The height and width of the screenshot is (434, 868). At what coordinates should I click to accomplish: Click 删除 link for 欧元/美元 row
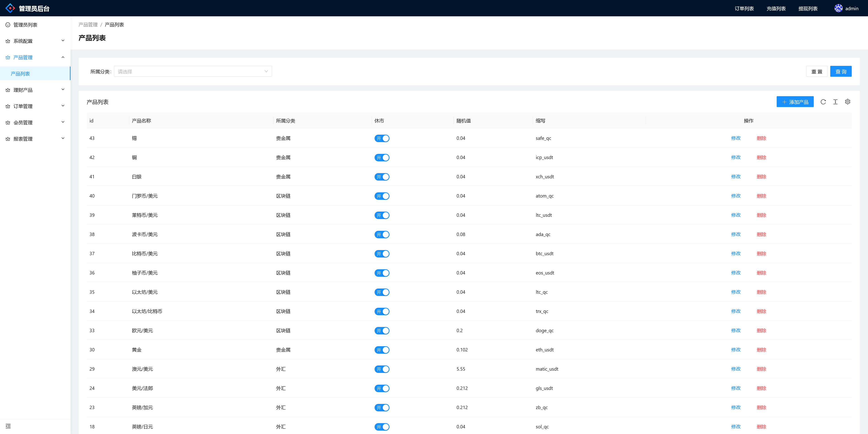click(761, 330)
